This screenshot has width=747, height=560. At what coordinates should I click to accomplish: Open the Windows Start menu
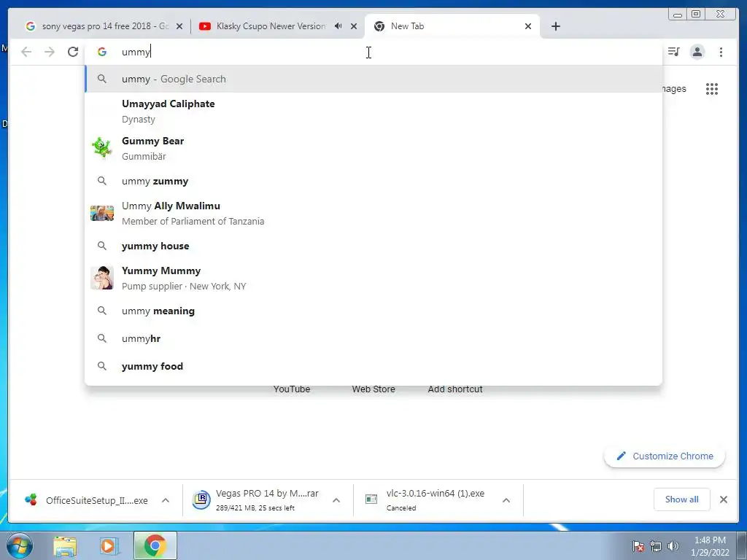click(x=20, y=545)
